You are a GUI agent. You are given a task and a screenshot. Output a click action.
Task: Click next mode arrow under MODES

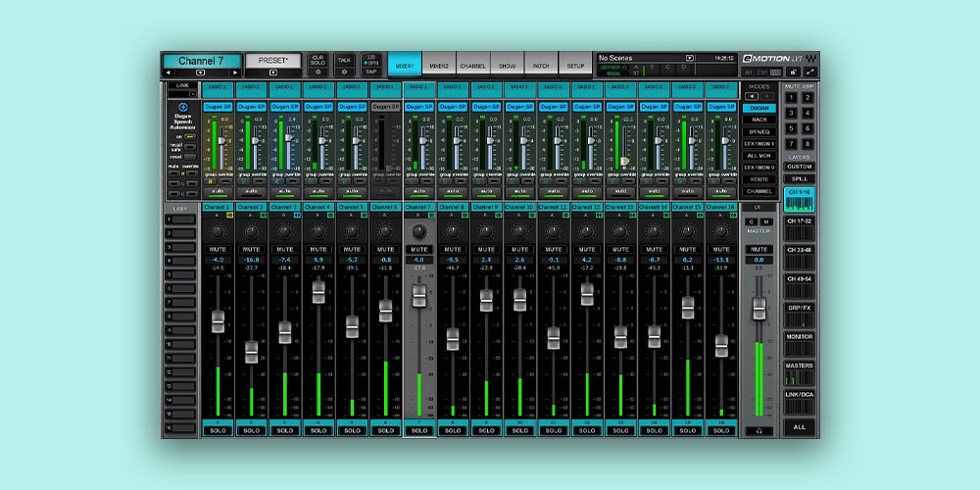pyautogui.click(x=767, y=96)
